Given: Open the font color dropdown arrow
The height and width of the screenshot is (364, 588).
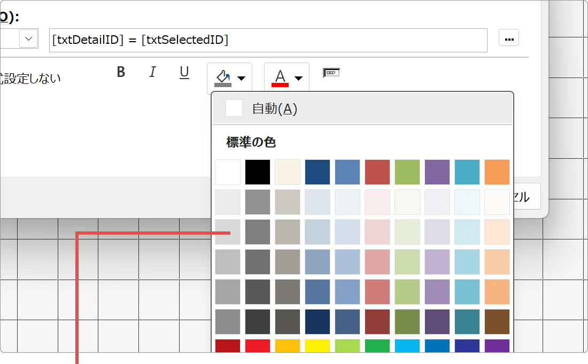Looking at the screenshot, I should tap(298, 78).
